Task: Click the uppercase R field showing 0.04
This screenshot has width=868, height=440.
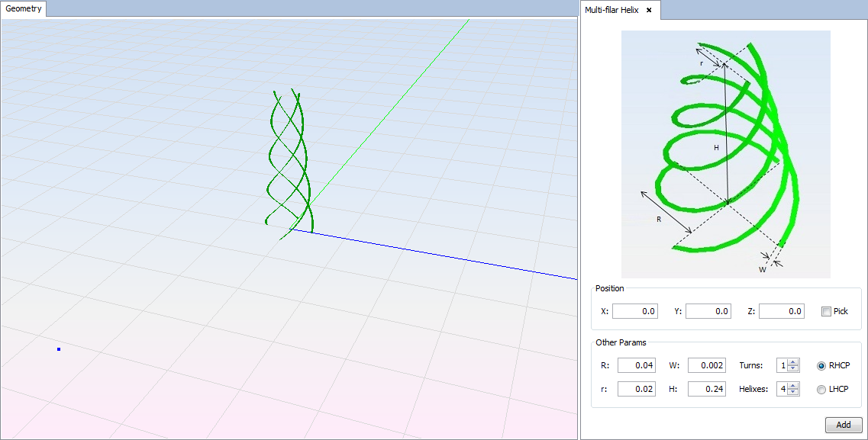Action: coord(636,365)
